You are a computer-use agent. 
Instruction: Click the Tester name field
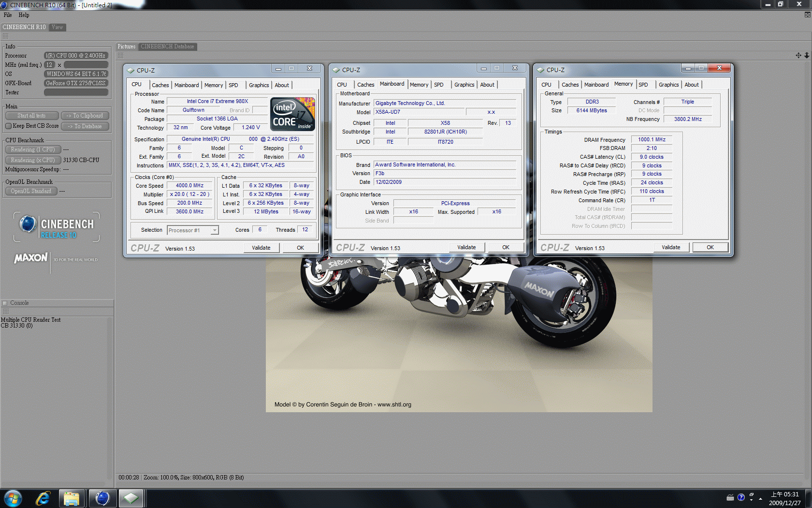click(x=76, y=92)
